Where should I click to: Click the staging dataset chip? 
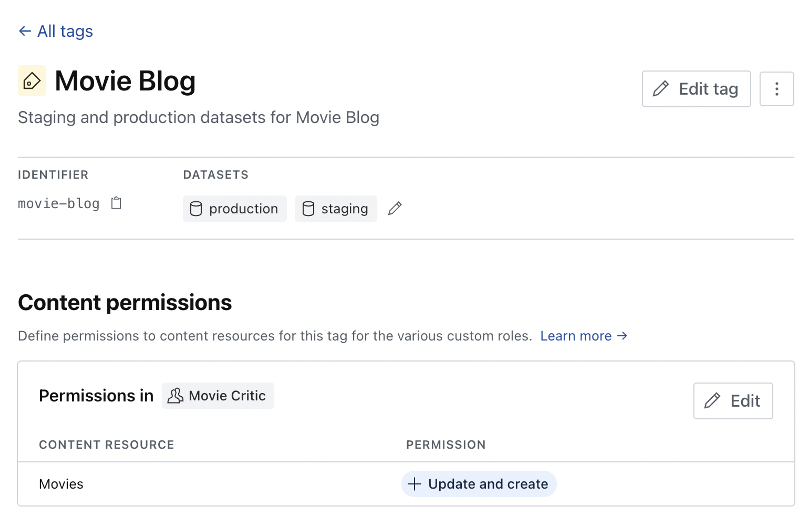point(336,209)
